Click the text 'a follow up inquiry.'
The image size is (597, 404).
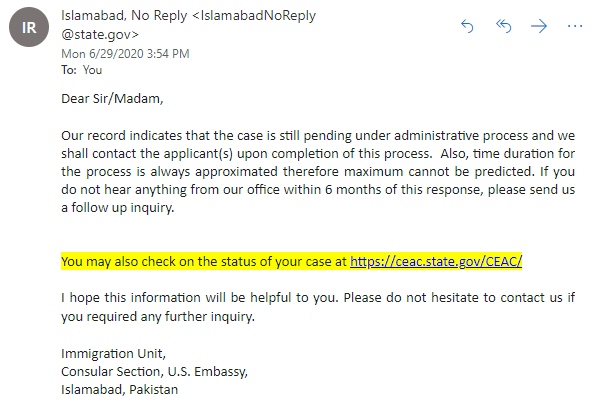click(118, 208)
